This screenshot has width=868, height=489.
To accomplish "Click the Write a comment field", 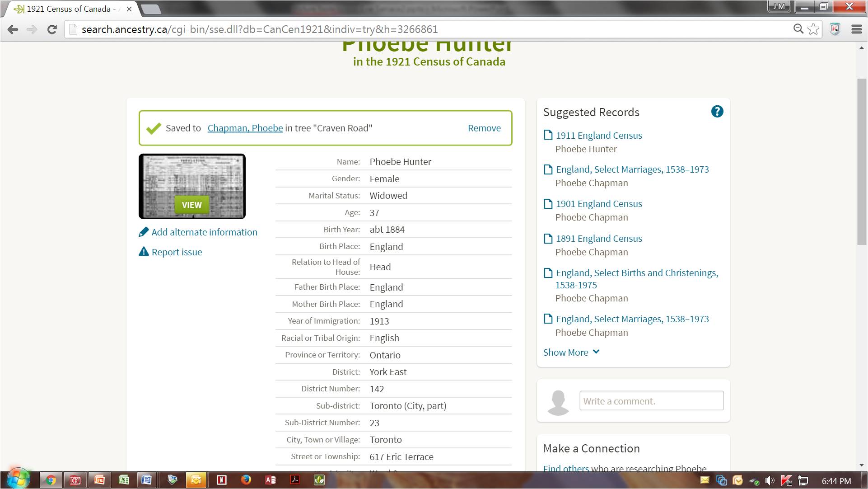I will point(651,401).
